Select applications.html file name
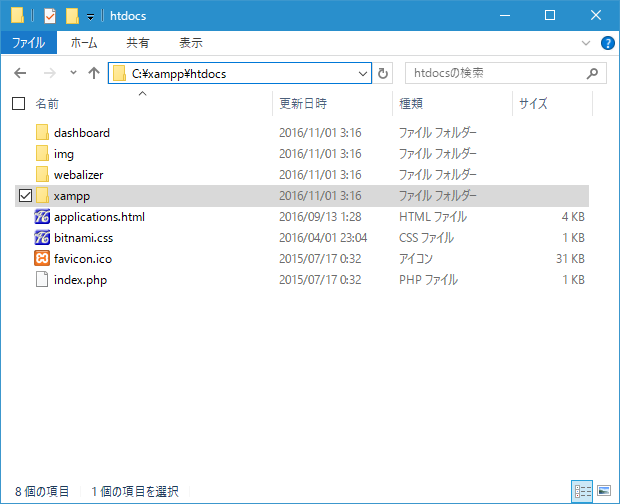This screenshot has width=620, height=504. (99, 217)
